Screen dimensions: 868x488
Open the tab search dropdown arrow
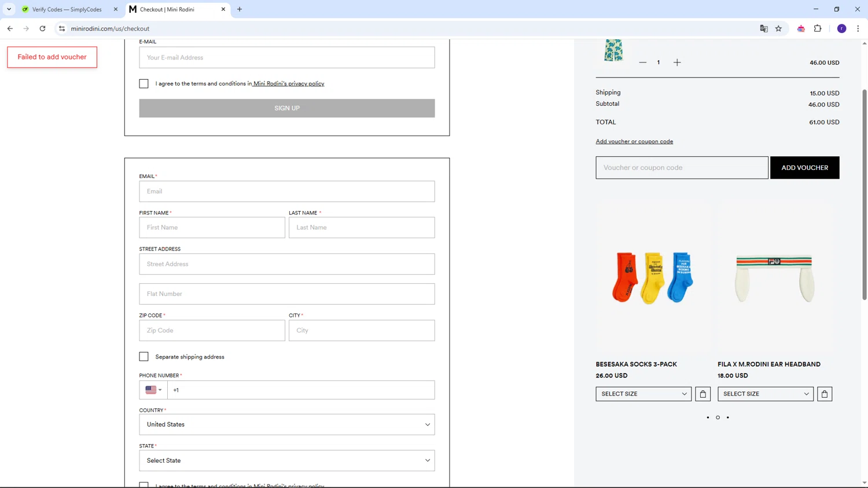pos(9,9)
